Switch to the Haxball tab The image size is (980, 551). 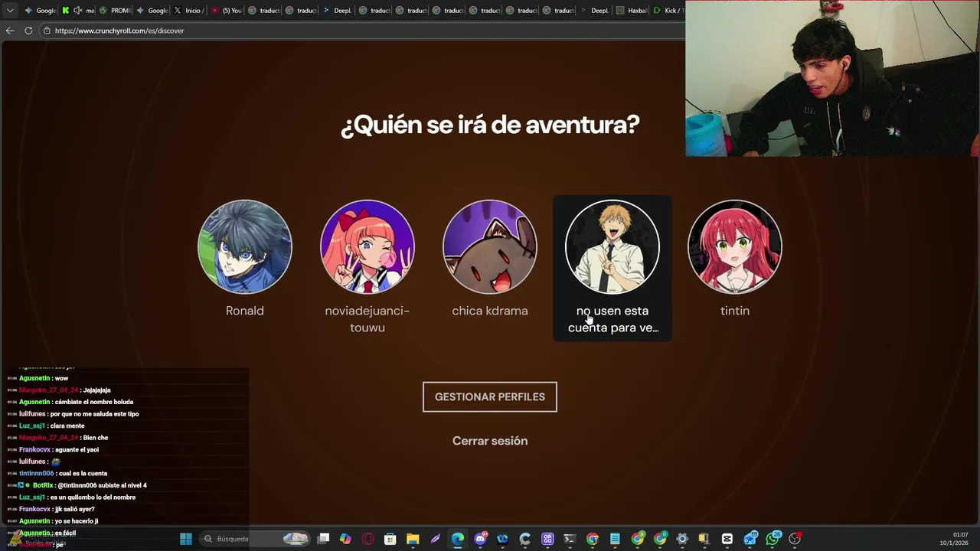coord(632,11)
